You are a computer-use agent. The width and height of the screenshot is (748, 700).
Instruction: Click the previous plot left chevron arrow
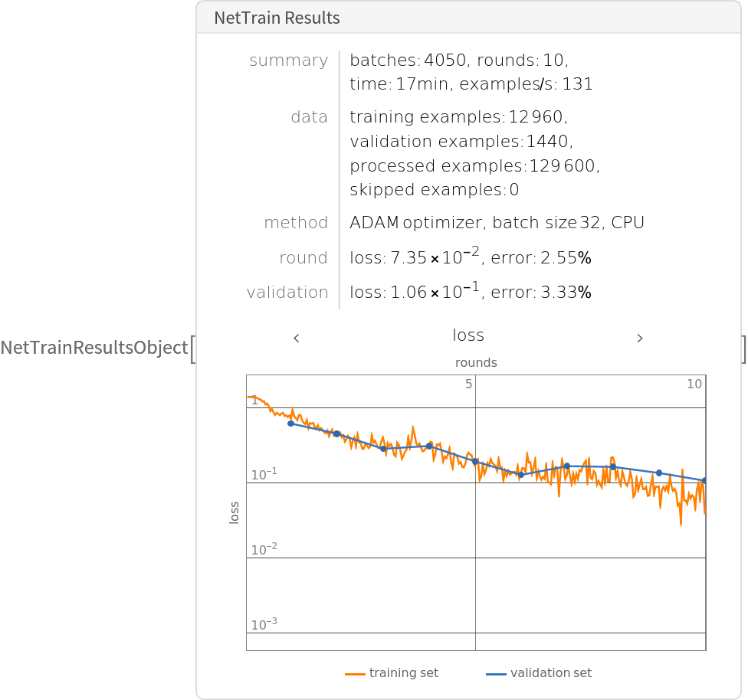coord(296,338)
